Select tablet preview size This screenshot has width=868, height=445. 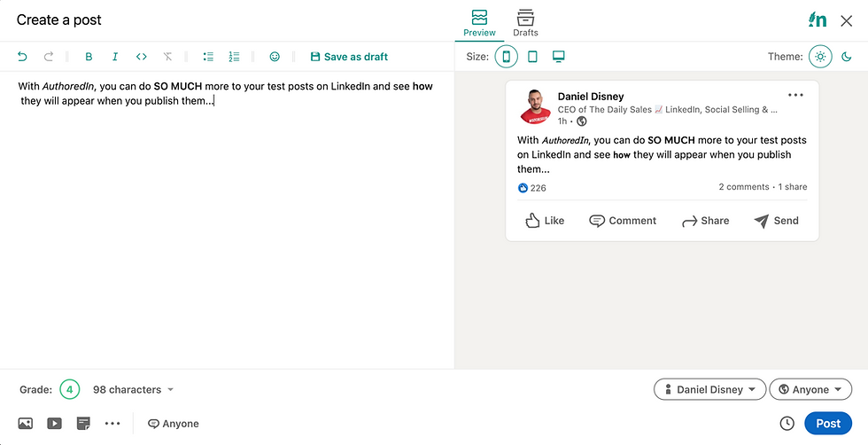[x=532, y=57]
